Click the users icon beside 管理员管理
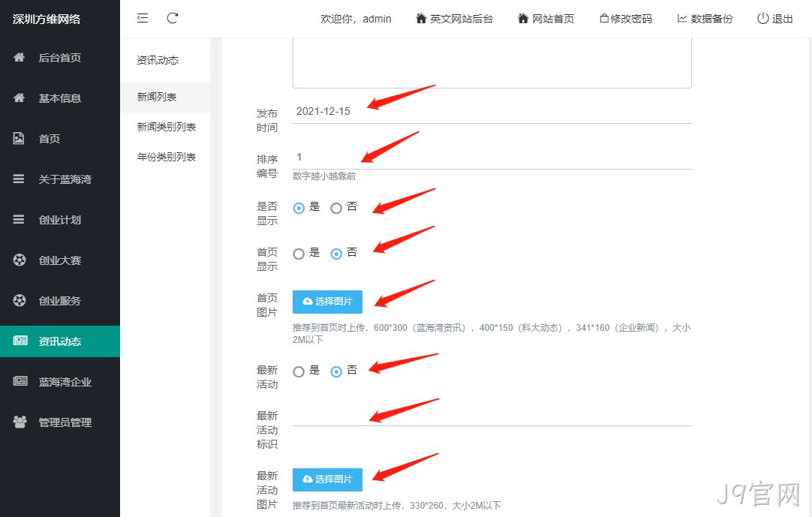Viewport: 812px width, 517px height. [20, 422]
